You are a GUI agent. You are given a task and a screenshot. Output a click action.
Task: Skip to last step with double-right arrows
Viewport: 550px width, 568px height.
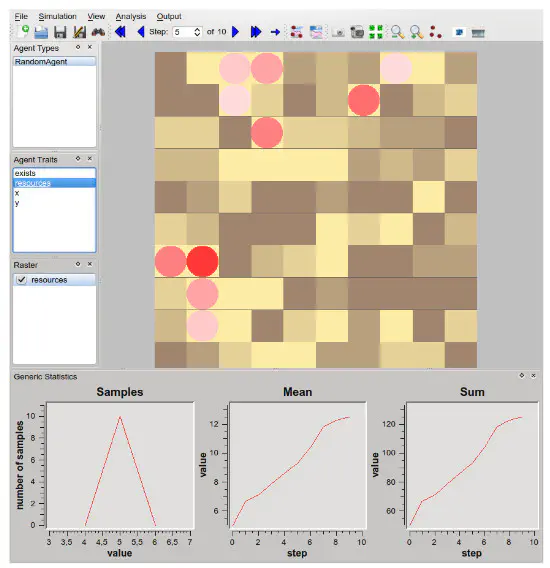point(256,32)
